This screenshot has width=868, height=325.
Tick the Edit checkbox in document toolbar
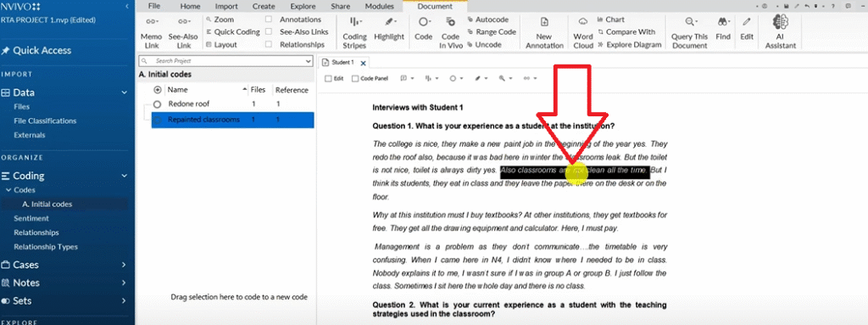tap(328, 79)
